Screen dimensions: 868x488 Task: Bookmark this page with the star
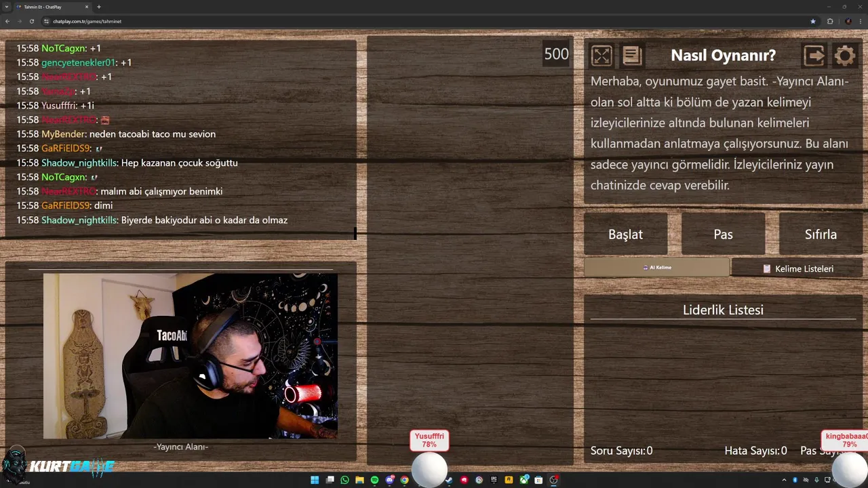click(x=813, y=21)
